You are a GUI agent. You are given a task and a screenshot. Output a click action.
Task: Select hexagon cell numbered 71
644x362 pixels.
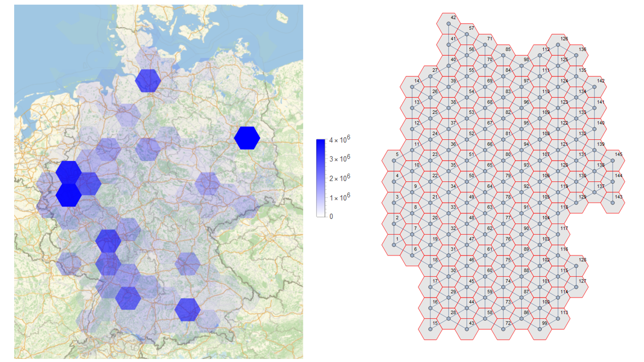485,45
